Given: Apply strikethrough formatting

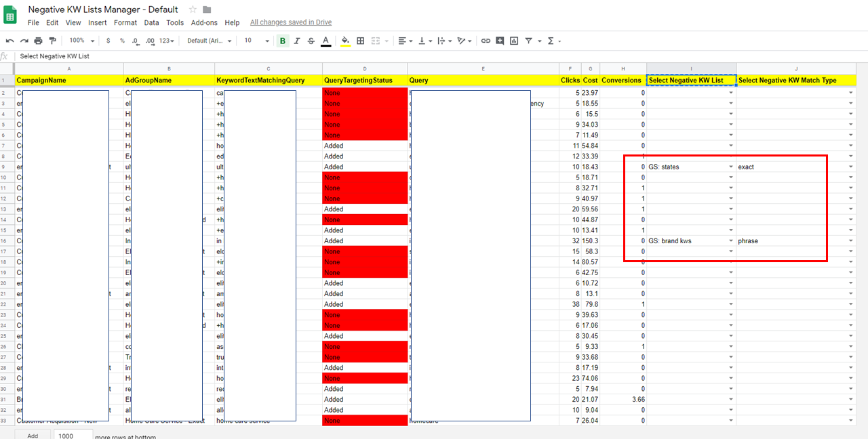Looking at the screenshot, I should coord(311,41).
